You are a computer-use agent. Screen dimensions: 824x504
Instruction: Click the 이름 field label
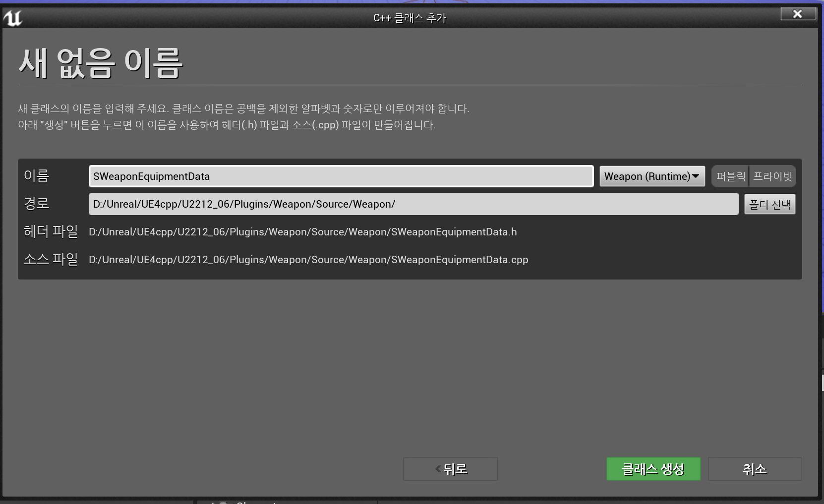coord(36,176)
